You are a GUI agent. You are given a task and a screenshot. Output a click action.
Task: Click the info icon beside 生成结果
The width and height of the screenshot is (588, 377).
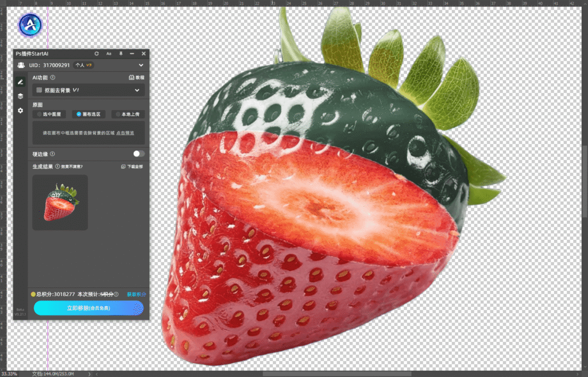pyautogui.click(x=57, y=166)
